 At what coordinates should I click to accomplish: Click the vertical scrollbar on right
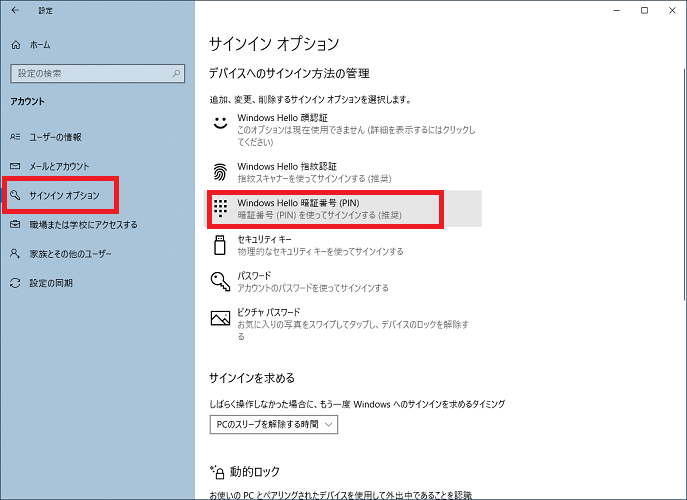(x=684, y=184)
